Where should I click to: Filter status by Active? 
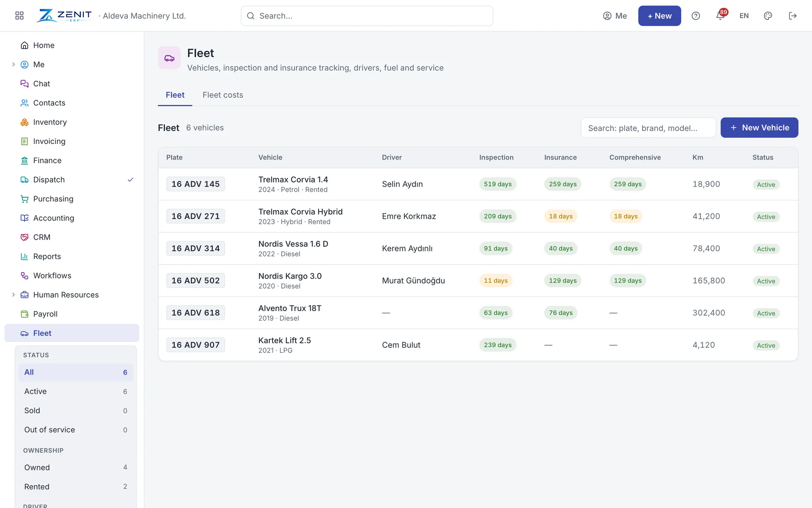click(x=76, y=392)
